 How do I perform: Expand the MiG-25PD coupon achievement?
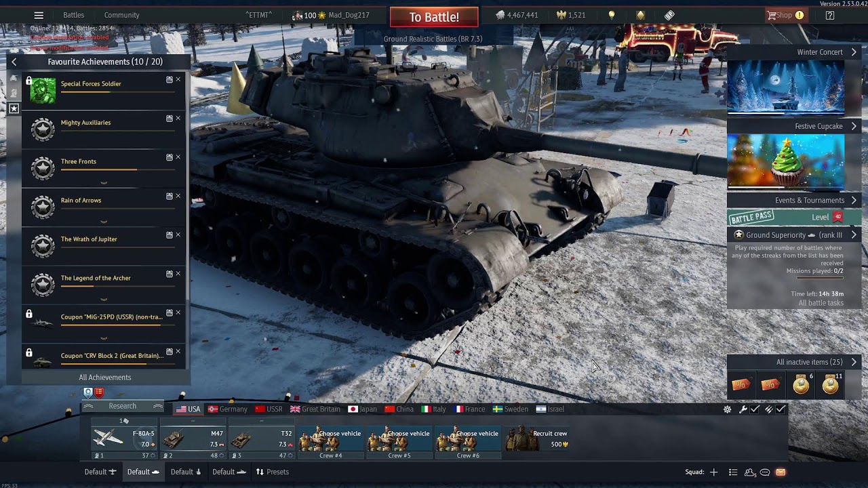click(x=104, y=338)
